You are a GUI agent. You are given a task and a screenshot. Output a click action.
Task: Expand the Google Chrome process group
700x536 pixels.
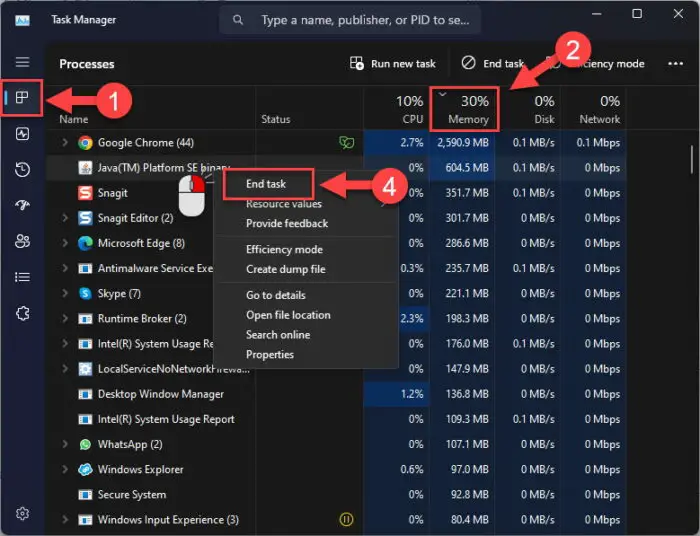pos(65,142)
